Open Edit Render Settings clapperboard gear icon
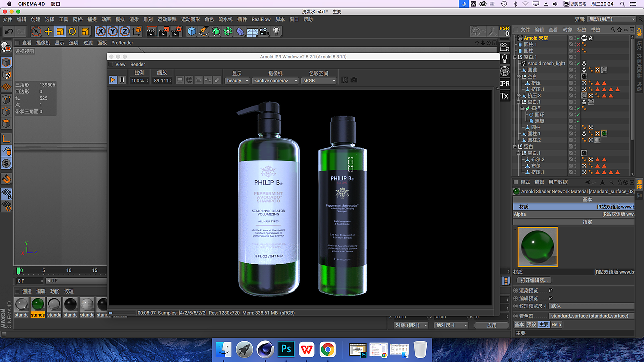The image size is (644, 362). [x=176, y=31]
